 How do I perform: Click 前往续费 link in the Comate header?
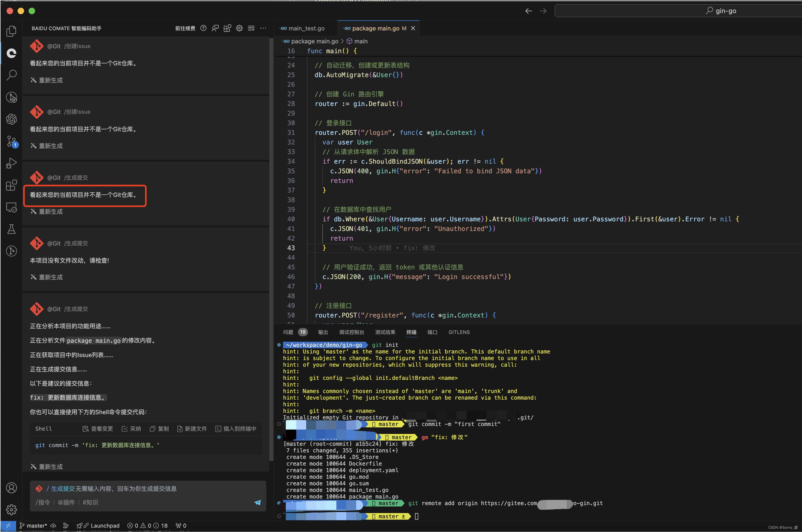[x=185, y=28]
